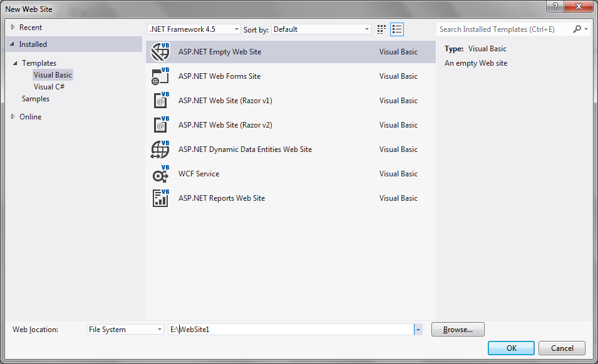Image resolution: width=598 pixels, height=364 pixels.
Task: Select ASP.NET Web Site (Razor v2) text
Action: point(225,125)
